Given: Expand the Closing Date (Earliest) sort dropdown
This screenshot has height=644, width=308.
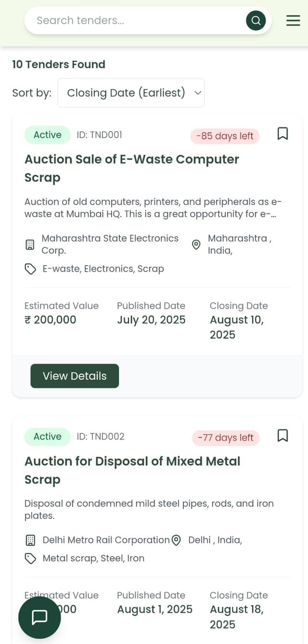Looking at the screenshot, I should point(130,93).
